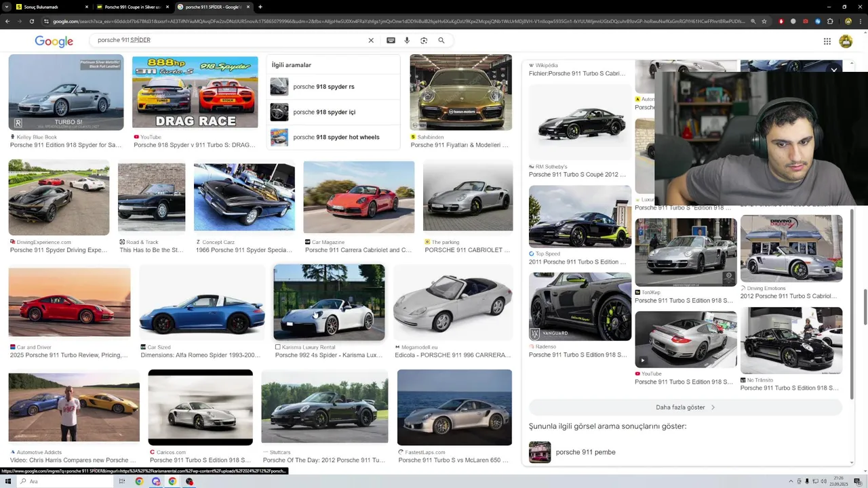Viewport: 868px width, 488px height.
Task: Click the browser address bar URL
Action: point(397,22)
